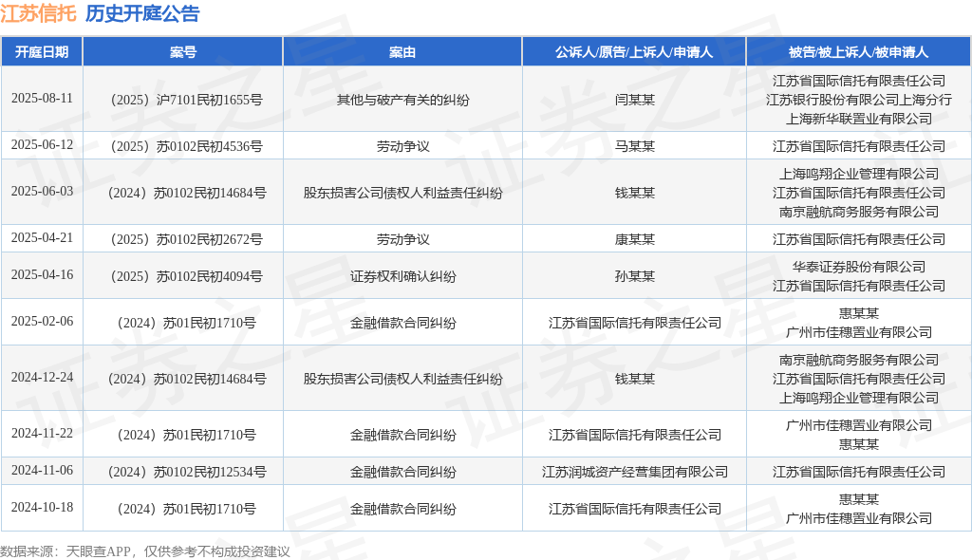This screenshot has height=560, width=972.
Task: Click the cause 其他与破产有关的纠纷
Action: point(402,100)
